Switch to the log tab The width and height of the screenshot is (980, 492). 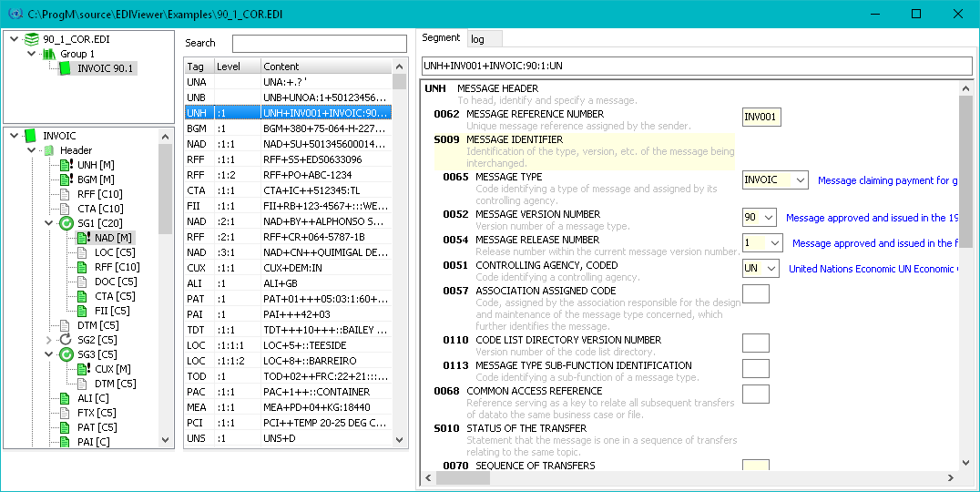[477, 39]
